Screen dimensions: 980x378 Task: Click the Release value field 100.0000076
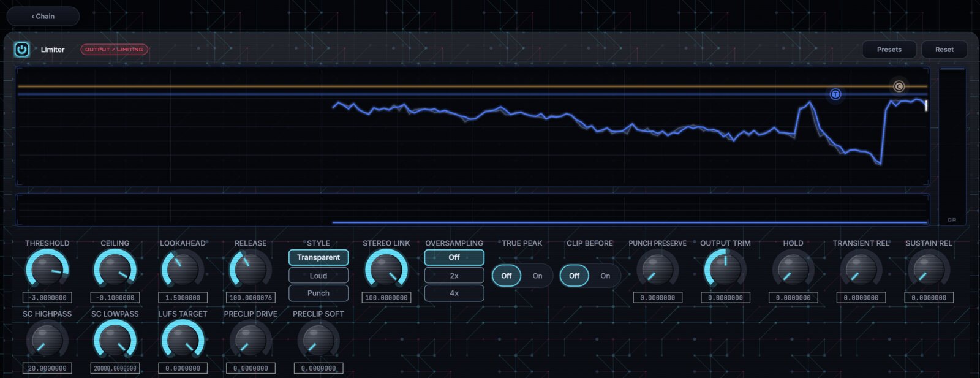tap(251, 298)
